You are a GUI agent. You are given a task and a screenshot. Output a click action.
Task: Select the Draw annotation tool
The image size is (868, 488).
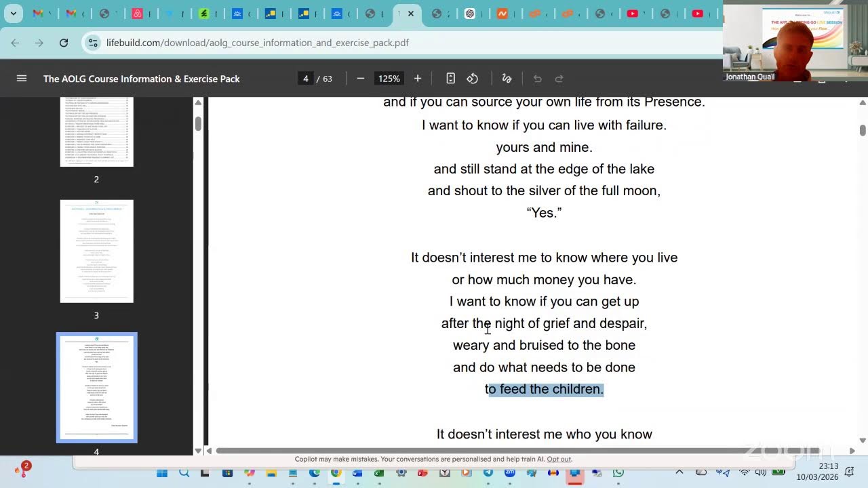point(507,79)
